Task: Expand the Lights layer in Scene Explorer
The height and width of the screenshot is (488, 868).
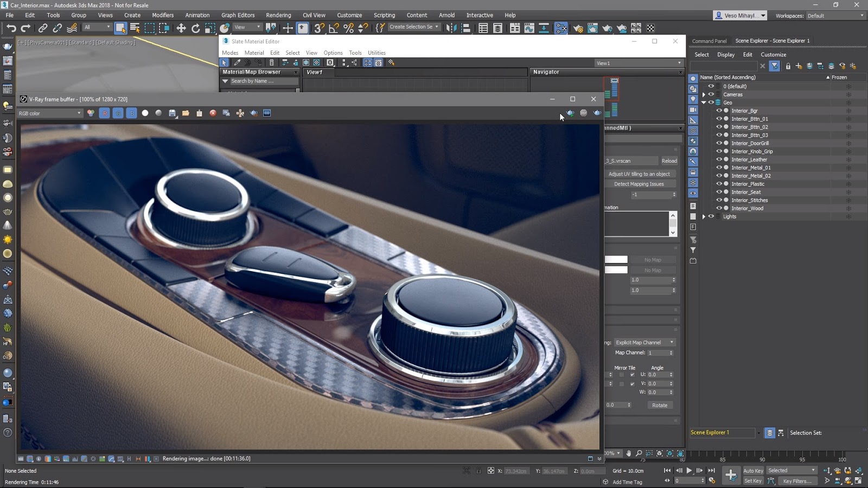Action: coord(704,216)
